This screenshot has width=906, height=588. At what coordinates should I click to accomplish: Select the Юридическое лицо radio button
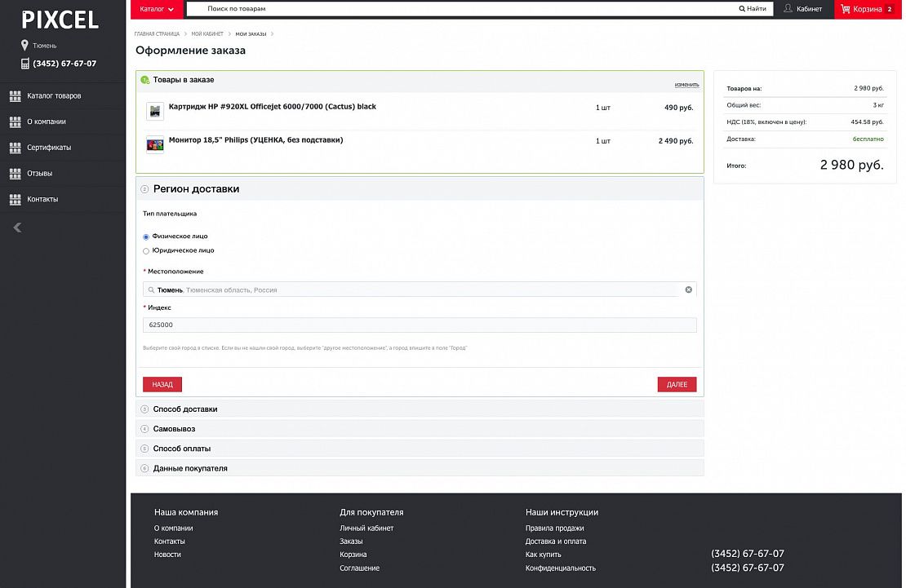pyautogui.click(x=146, y=251)
